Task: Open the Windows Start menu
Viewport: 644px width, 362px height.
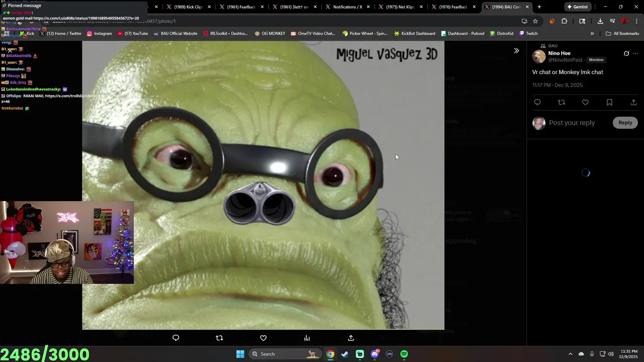Action: [x=240, y=354]
